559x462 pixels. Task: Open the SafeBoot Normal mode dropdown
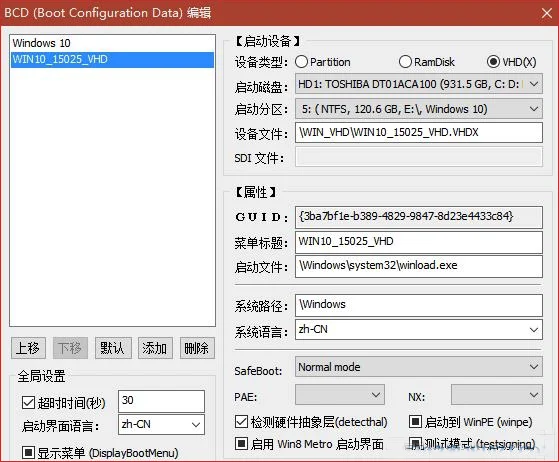[419, 367]
